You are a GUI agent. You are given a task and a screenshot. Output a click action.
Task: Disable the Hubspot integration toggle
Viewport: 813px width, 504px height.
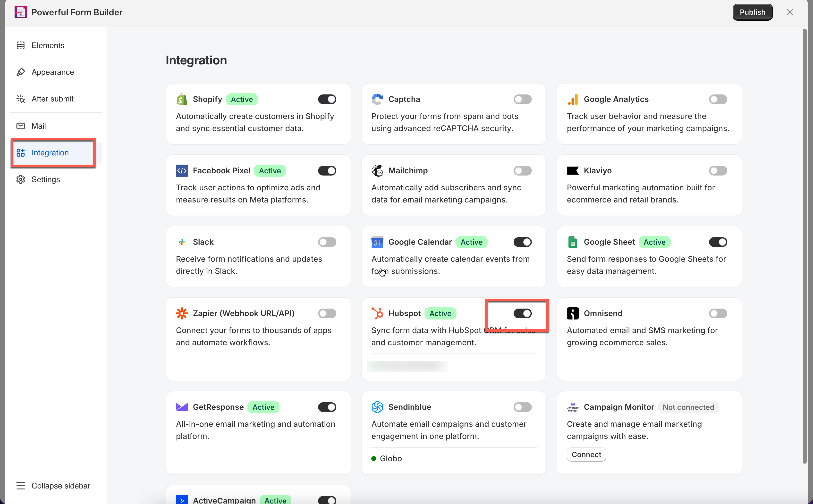(522, 313)
